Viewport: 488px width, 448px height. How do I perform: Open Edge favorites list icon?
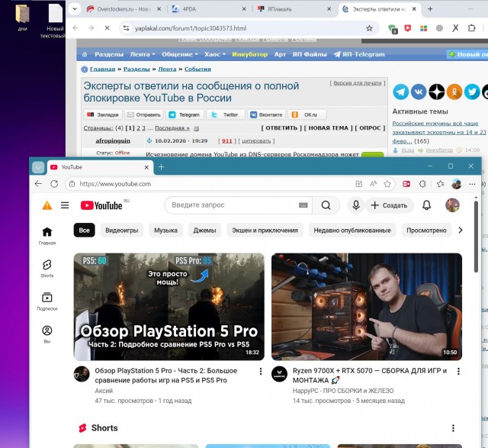(x=440, y=184)
